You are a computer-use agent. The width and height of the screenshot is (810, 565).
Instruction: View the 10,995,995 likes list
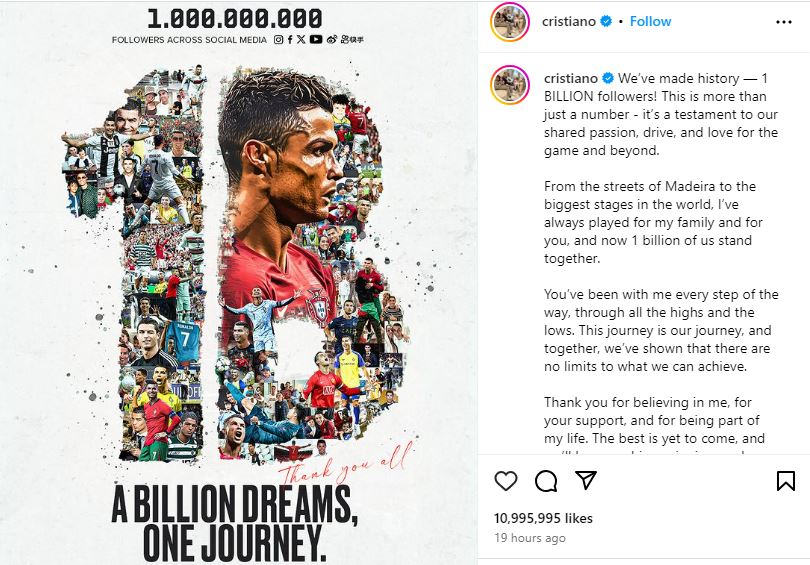tap(543, 518)
